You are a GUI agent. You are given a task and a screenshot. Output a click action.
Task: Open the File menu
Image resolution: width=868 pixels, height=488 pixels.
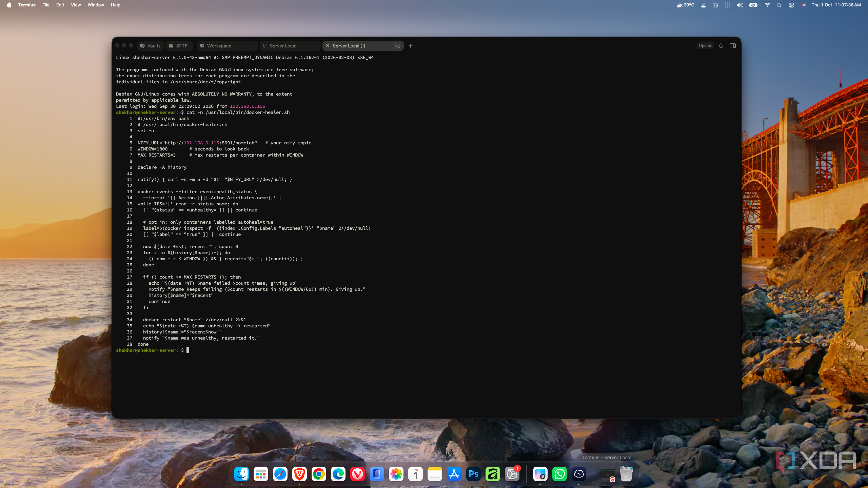coord(46,5)
